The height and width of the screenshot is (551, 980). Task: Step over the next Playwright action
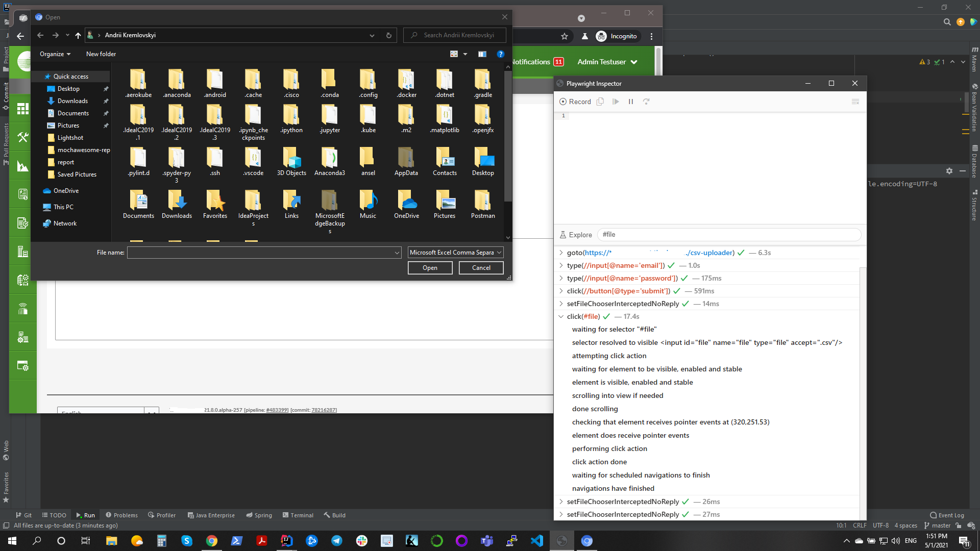pyautogui.click(x=646, y=102)
